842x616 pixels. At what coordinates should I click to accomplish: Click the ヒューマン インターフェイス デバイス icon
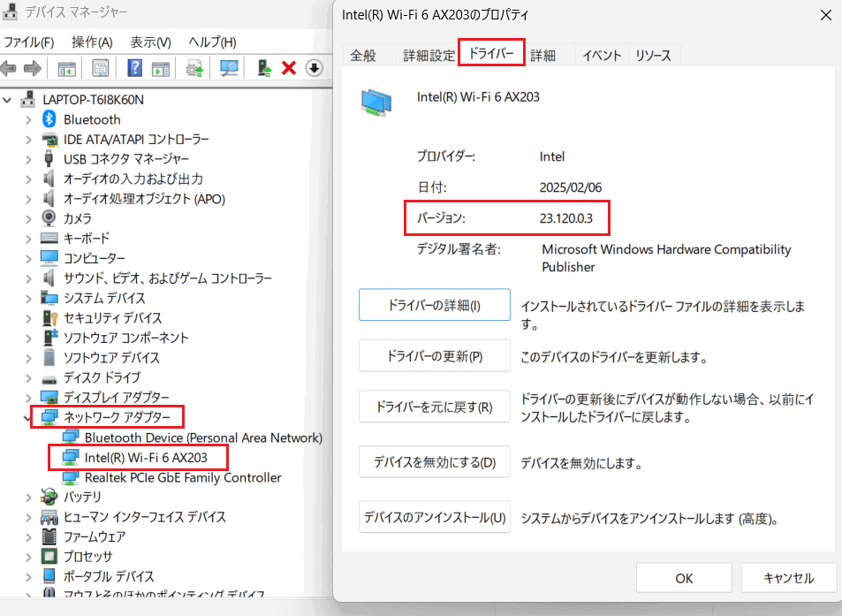tap(49, 517)
